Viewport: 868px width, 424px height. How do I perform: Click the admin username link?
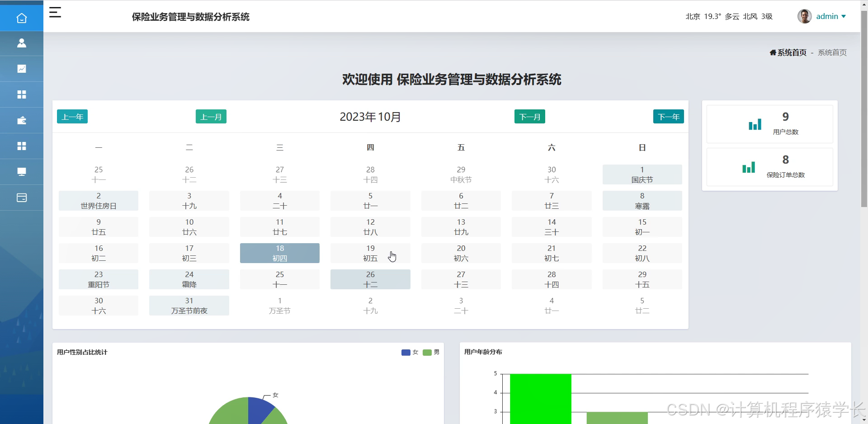827,16
